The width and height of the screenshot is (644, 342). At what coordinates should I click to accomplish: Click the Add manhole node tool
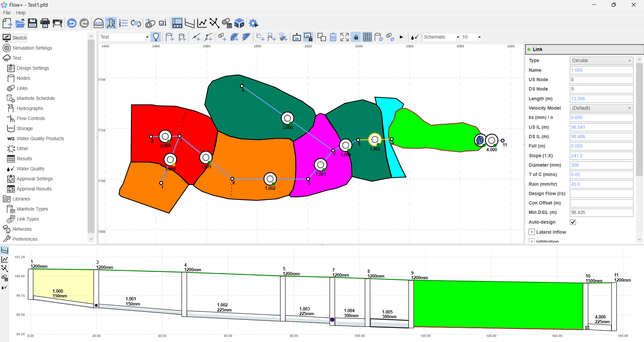(170, 37)
